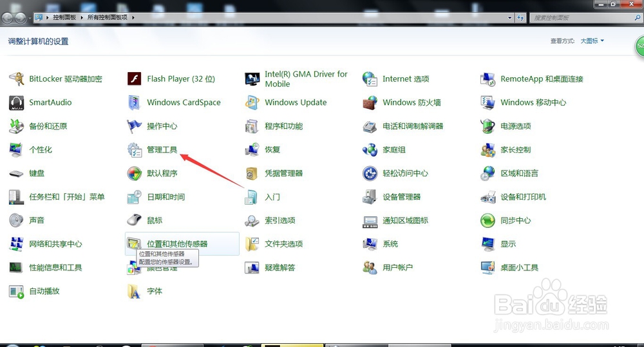Screen dimensions: 644x347
Task: Open the 桌面小工具 link
Action: [x=519, y=268]
